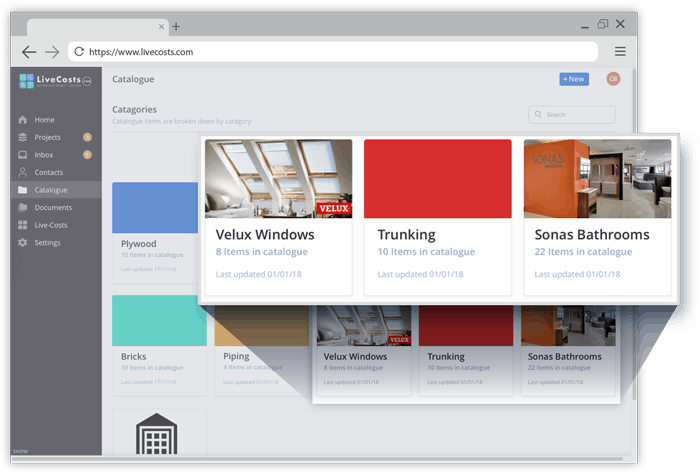Click the browser back arrow
Screen dimensions: 700x475
click(29, 52)
